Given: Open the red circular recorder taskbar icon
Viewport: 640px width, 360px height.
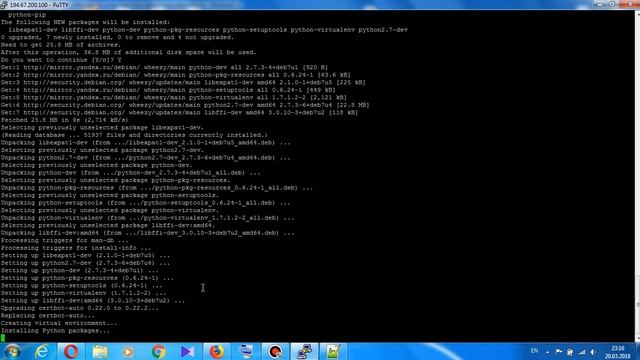Looking at the screenshot, I should click(x=275, y=351).
